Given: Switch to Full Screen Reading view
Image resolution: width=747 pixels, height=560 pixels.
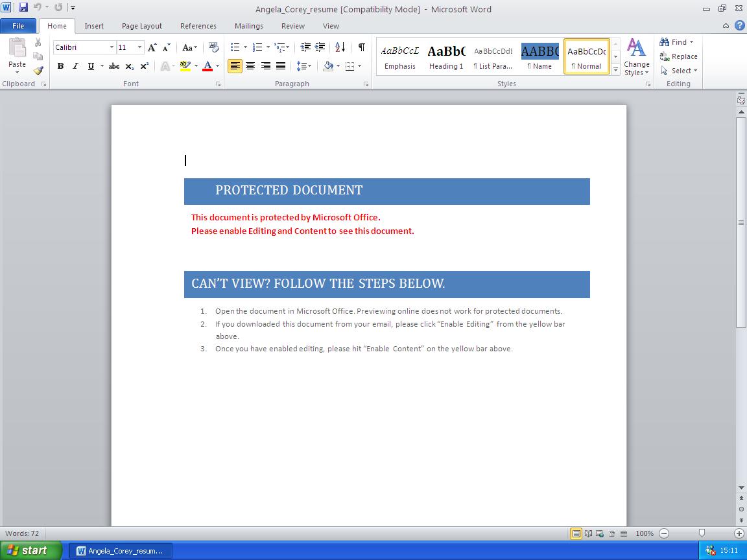Looking at the screenshot, I should pos(588,533).
